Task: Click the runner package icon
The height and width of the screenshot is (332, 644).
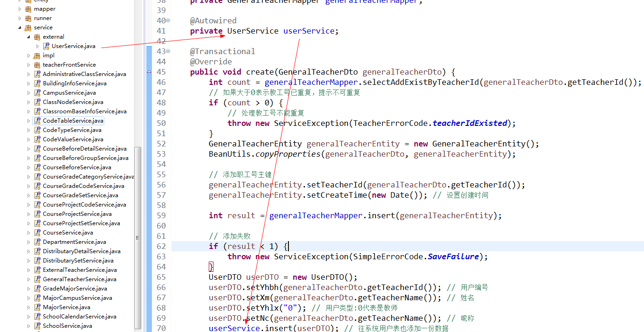Action: (x=28, y=18)
